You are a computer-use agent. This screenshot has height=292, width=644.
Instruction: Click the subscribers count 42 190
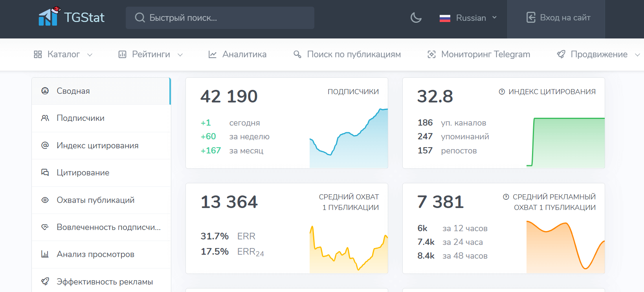(x=229, y=97)
